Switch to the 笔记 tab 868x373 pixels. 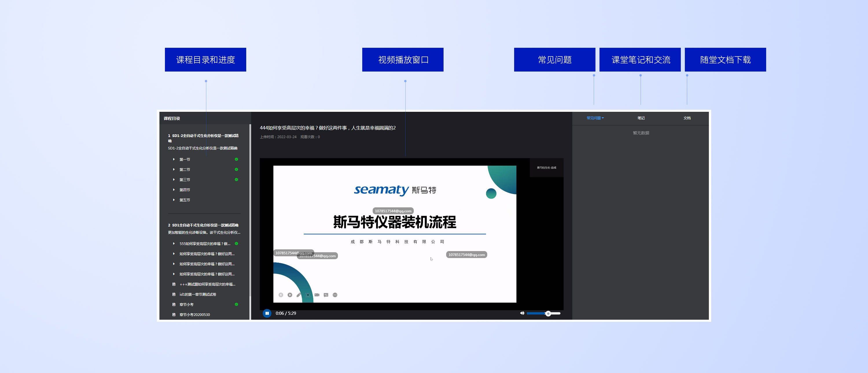[641, 118]
